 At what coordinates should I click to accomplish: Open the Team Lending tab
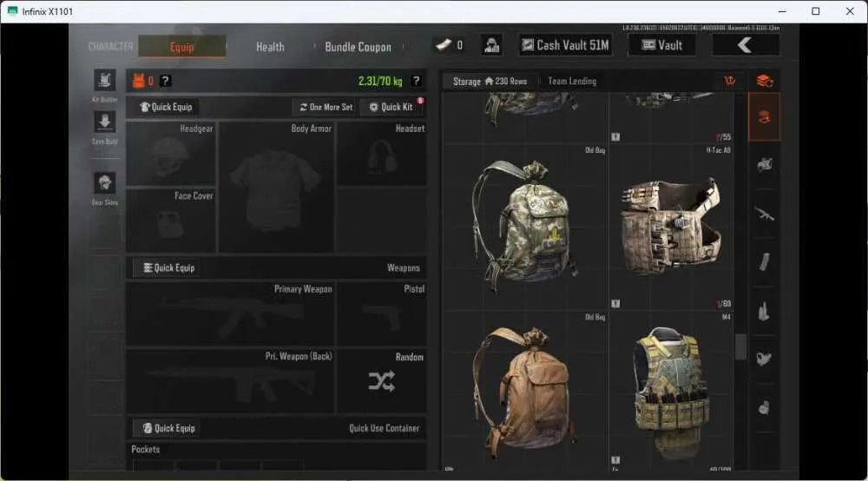(x=572, y=82)
